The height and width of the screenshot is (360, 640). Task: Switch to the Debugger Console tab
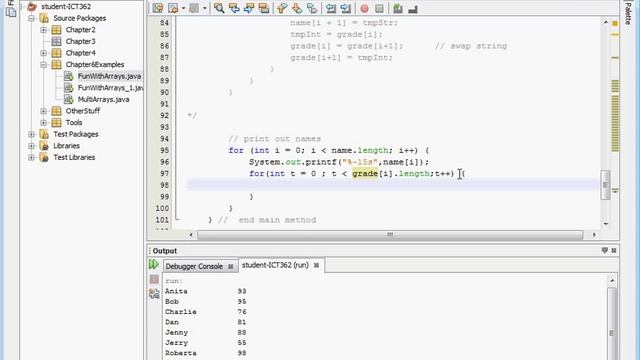[194, 266]
